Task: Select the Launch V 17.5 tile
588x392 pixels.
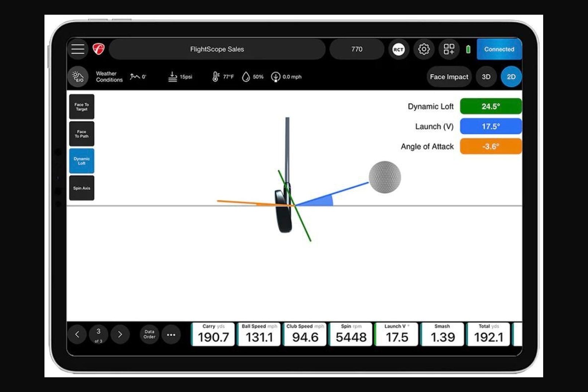Action: 397,334
